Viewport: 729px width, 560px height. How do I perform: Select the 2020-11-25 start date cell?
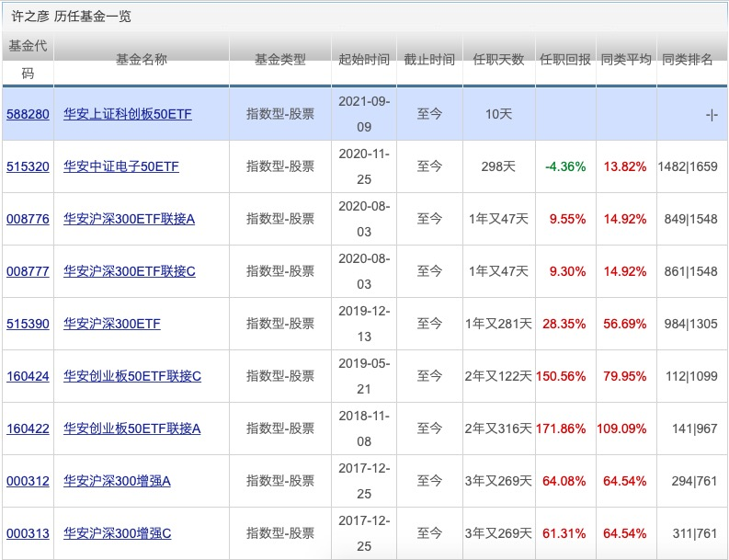[x=364, y=166]
